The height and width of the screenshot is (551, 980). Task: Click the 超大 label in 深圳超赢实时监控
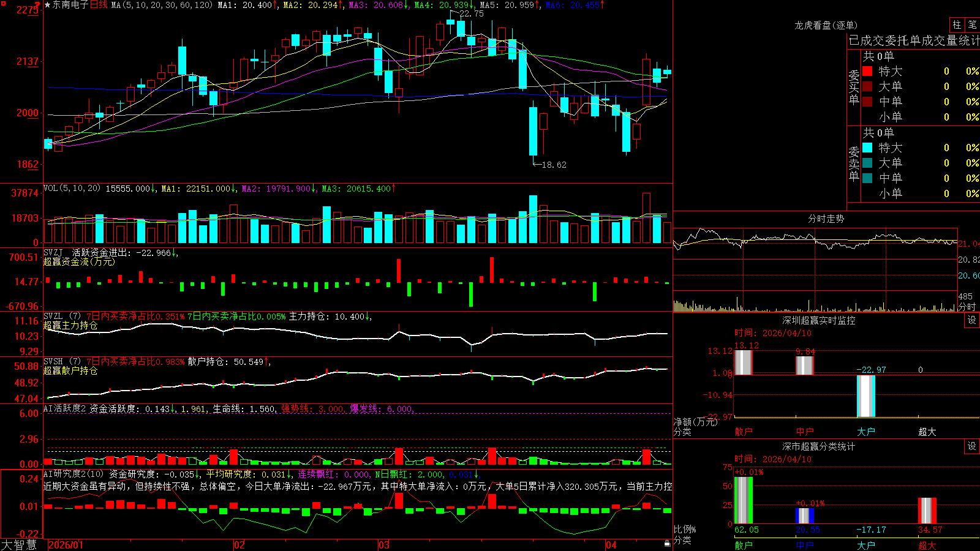pos(927,432)
